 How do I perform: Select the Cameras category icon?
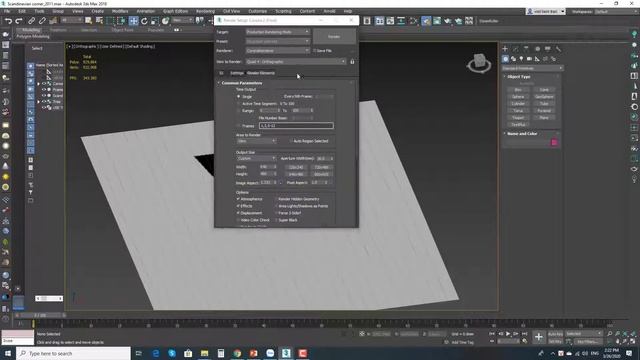point(529,59)
